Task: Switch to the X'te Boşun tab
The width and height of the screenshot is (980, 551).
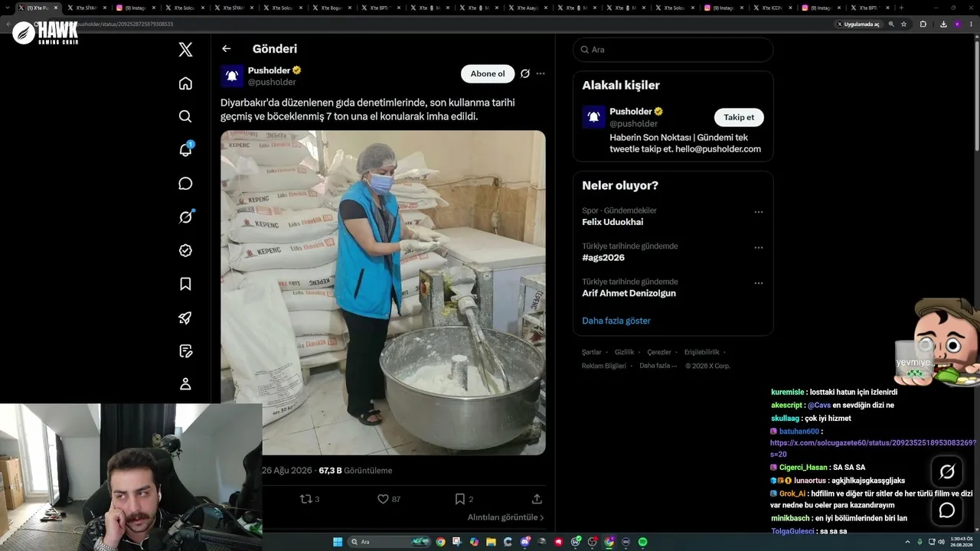Action: coord(333,8)
